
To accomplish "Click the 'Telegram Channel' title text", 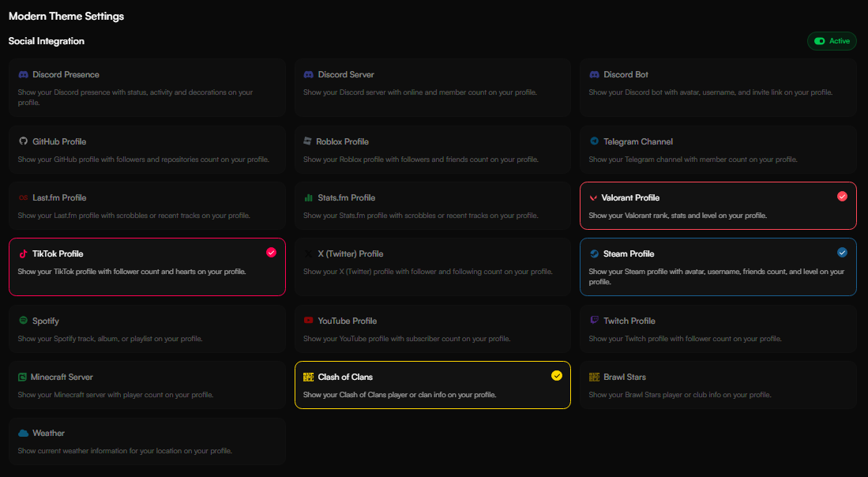I will (x=637, y=141).
